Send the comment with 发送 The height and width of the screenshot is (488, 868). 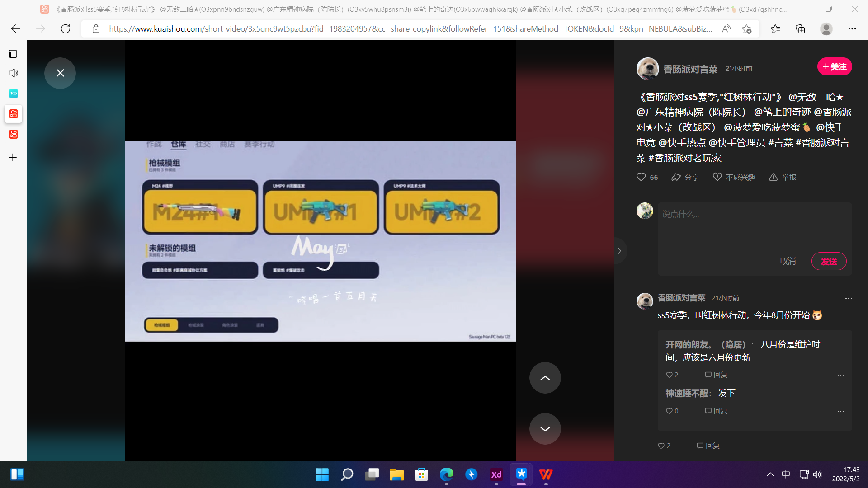pos(829,261)
